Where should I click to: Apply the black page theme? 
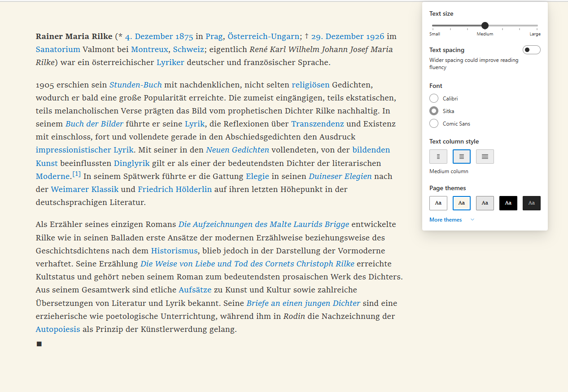tap(508, 203)
